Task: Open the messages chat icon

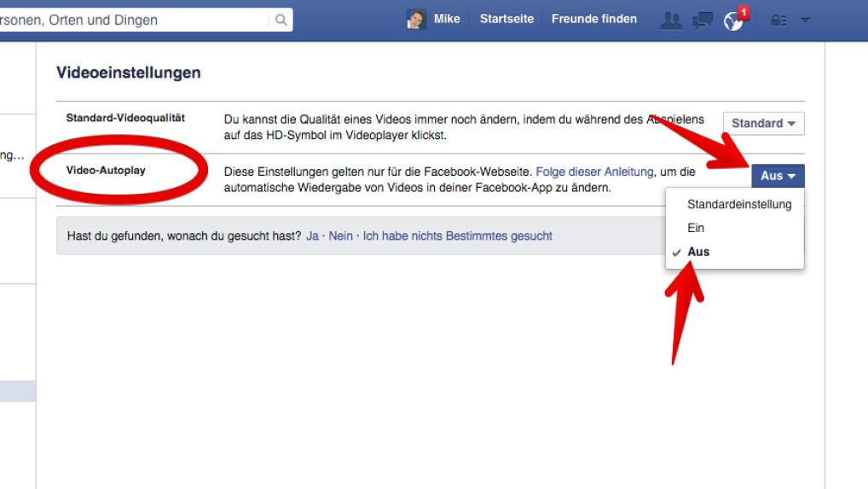Action: tap(702, 20)
